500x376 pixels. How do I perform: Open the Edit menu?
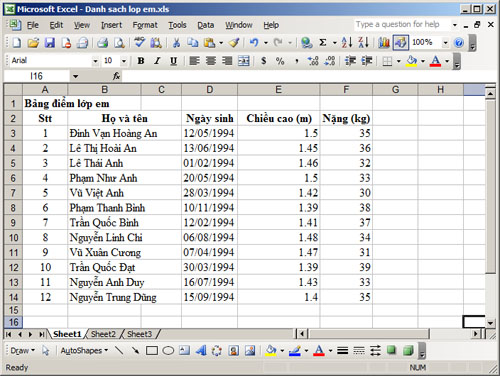tap(56, 25)
